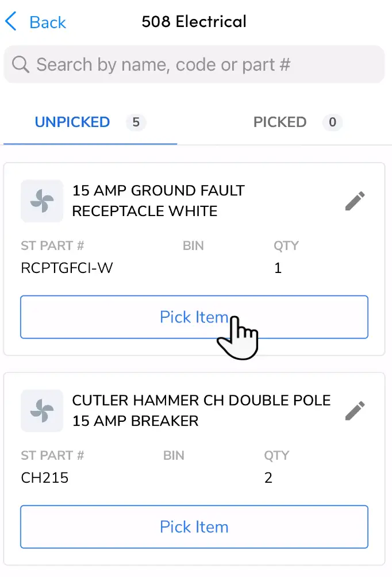Tap the picked count badge showing 0
The image size is (392, 577).
[332, 122]
